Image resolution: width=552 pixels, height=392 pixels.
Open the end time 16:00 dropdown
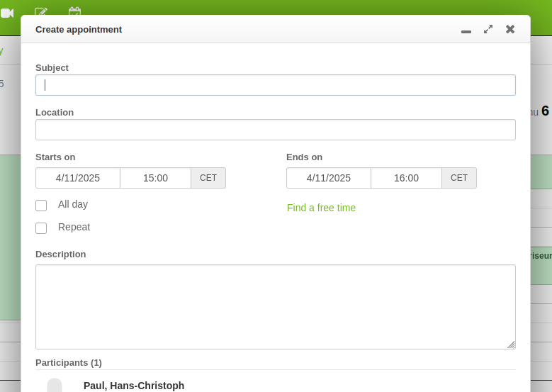(406, 178)
